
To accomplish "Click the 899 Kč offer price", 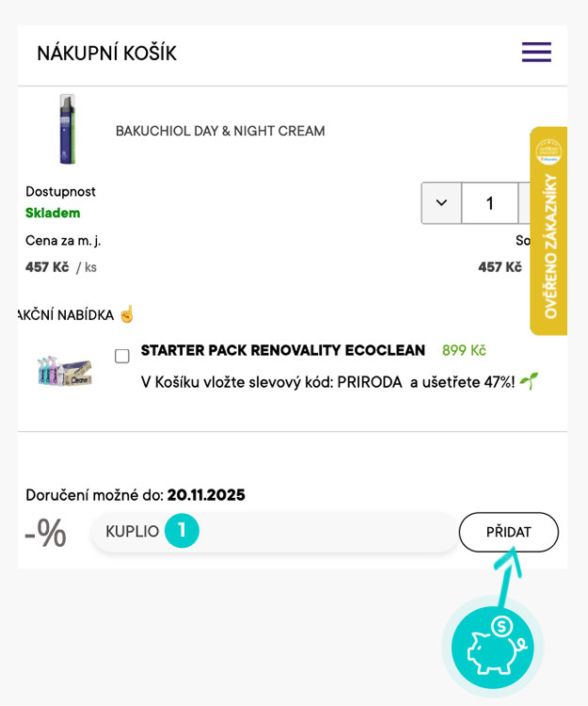I will tap(464, 350).
